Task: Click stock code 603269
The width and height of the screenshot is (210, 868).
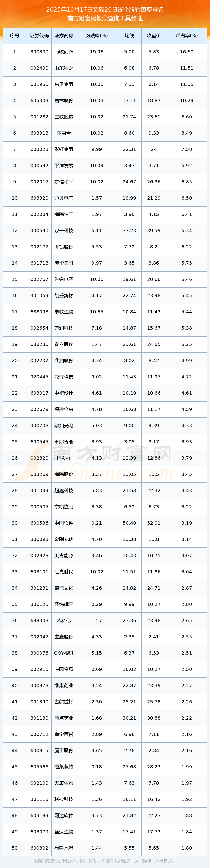Action: pos(39,474)
